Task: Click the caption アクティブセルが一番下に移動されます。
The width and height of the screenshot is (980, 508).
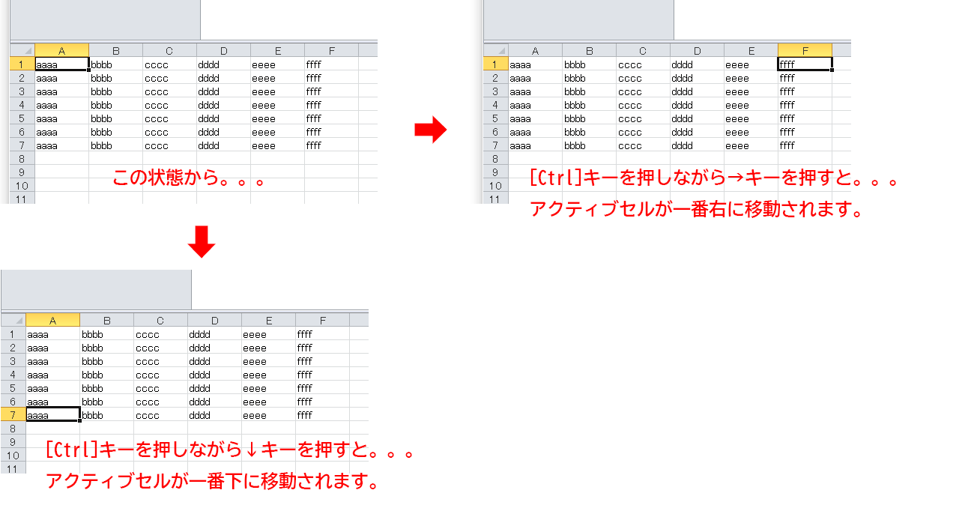Action: point(212,480)
